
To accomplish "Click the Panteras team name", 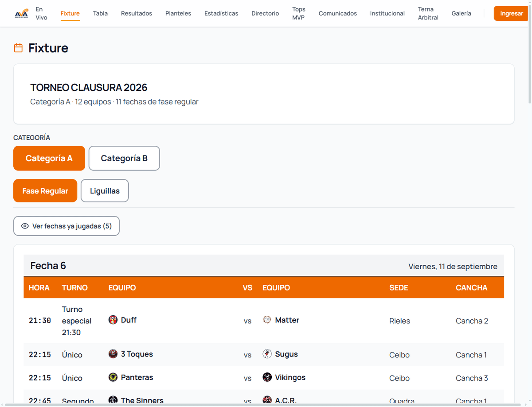I will (137, 377).
